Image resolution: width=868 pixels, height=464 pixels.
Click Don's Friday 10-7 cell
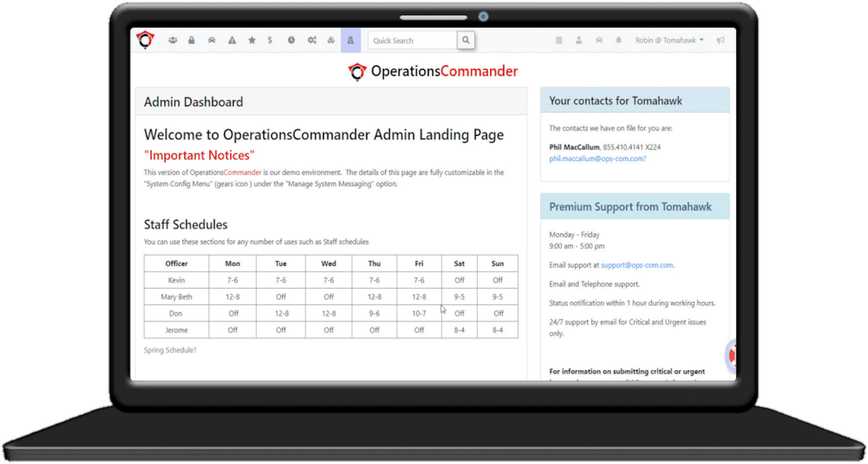(419, 313)
